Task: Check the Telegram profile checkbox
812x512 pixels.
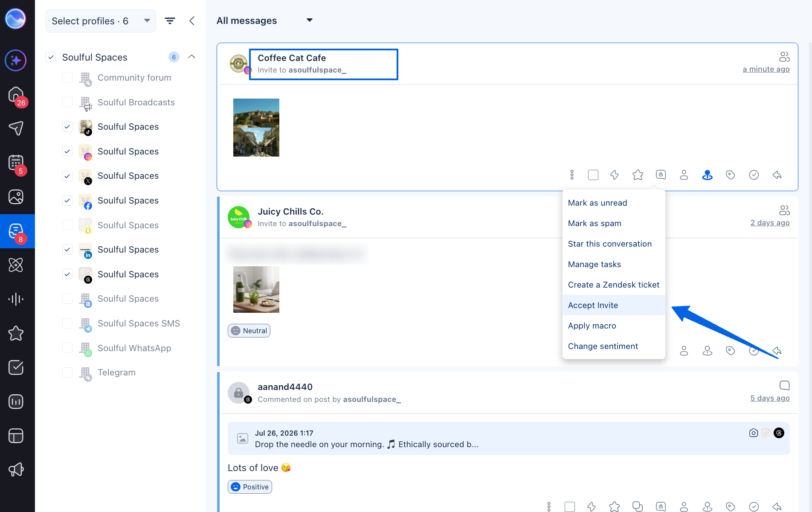Action: (x=67, y=372)
